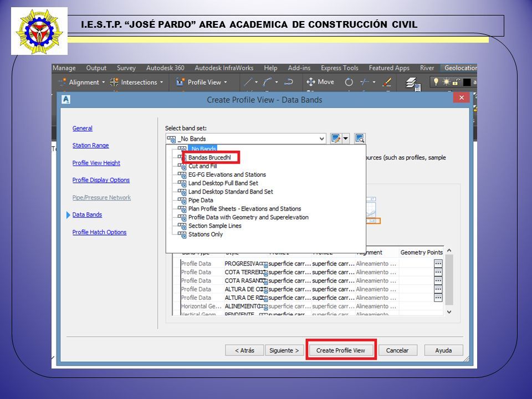Open the Add-ins ribbon tab
532x399 pixels.
[299, 68]
